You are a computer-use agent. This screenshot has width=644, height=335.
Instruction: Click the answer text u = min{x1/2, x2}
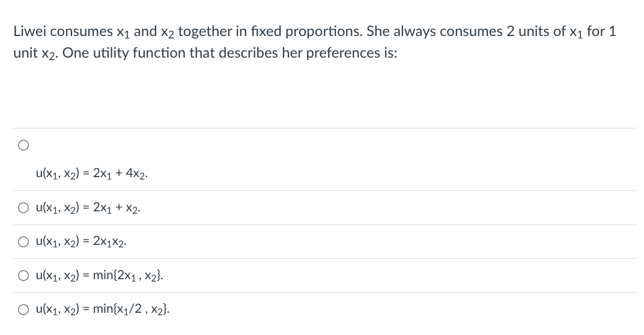click(x=103, y=310)
